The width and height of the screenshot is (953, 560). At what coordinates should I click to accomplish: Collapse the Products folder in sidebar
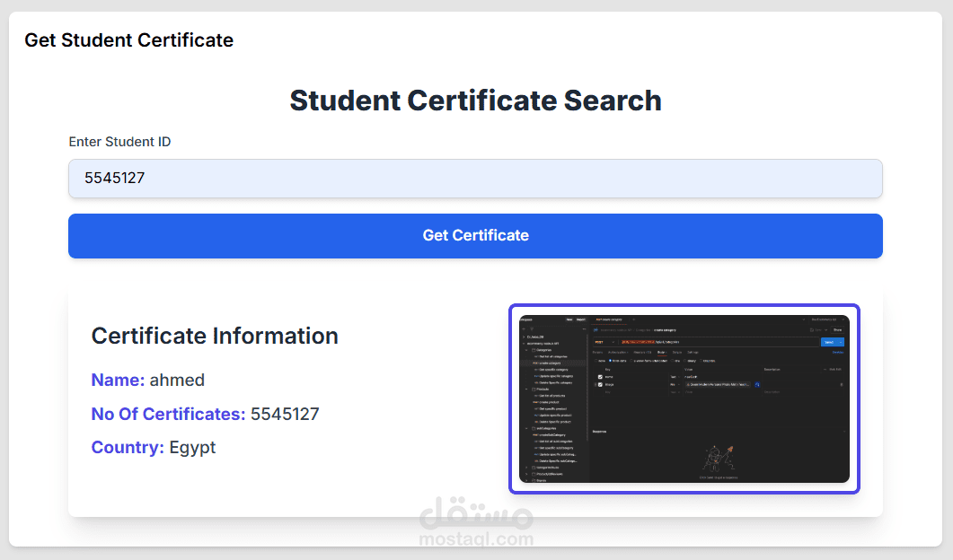(x=526, y=389)
